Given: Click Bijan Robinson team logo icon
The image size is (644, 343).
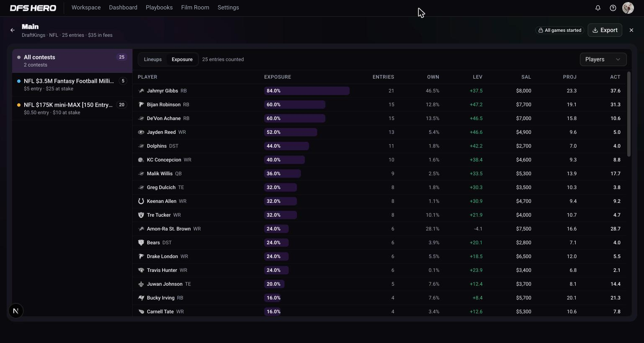Looking at the screenshot, I should click(x=141, y=105).
